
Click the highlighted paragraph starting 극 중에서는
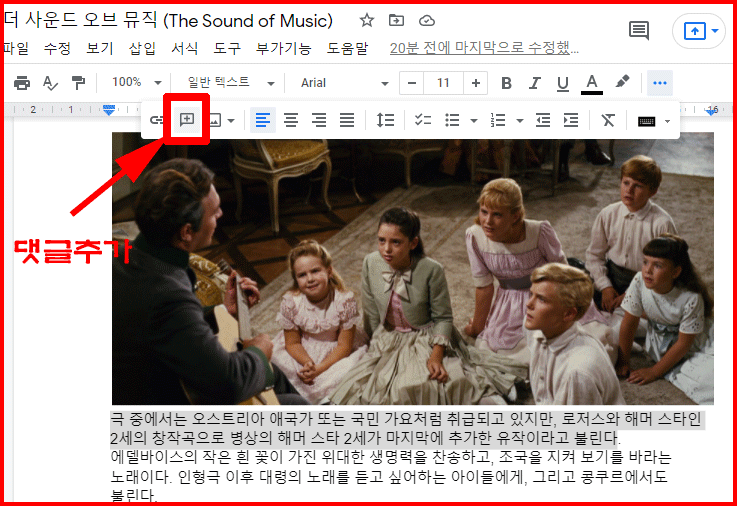point(407,428)
